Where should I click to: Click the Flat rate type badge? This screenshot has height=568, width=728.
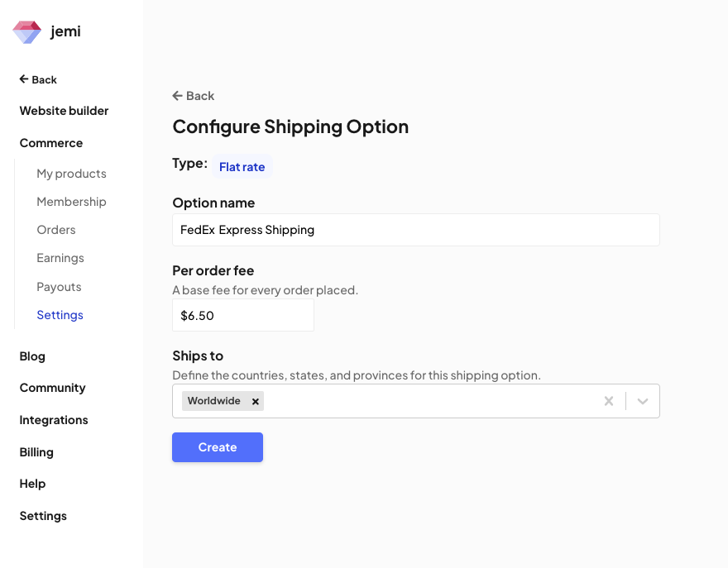[x=242, y=167]
